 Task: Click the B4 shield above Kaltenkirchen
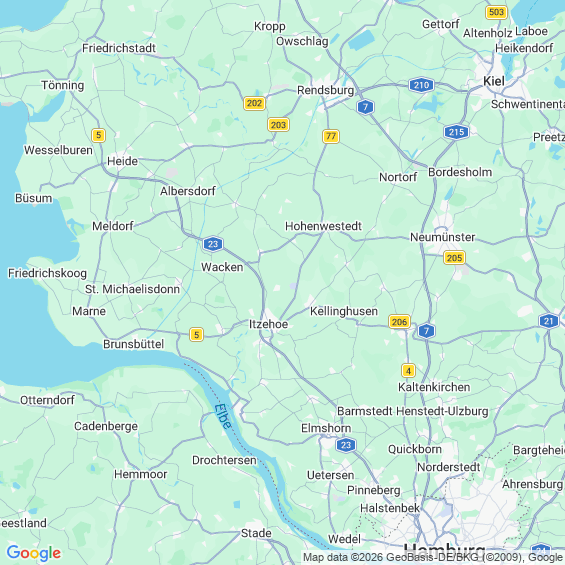click(408, 370)
